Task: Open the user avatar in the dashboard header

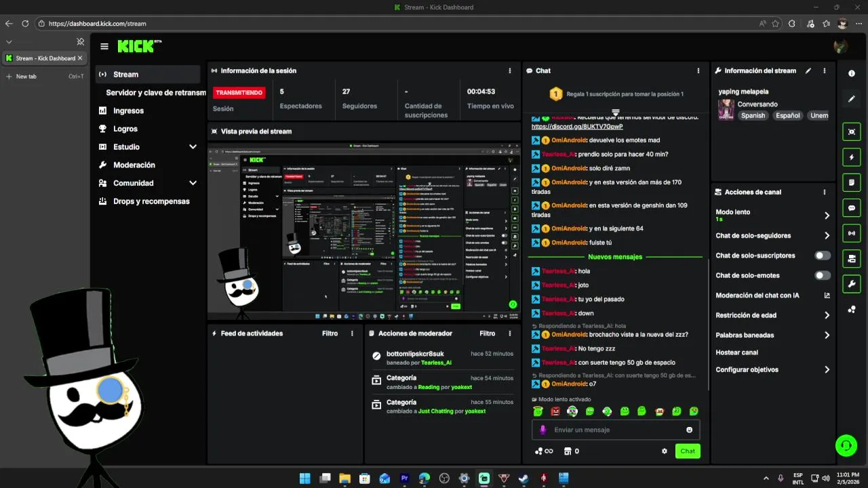Action: [x=841, y=46]
